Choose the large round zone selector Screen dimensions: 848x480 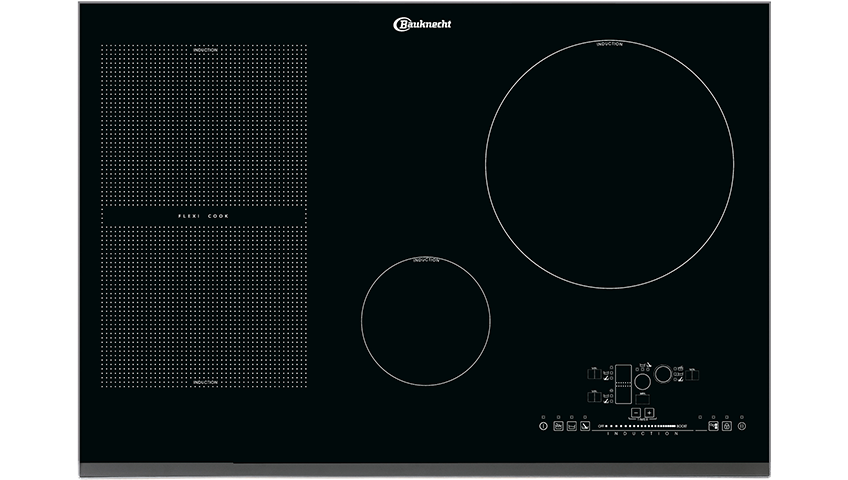pos(663,374)
